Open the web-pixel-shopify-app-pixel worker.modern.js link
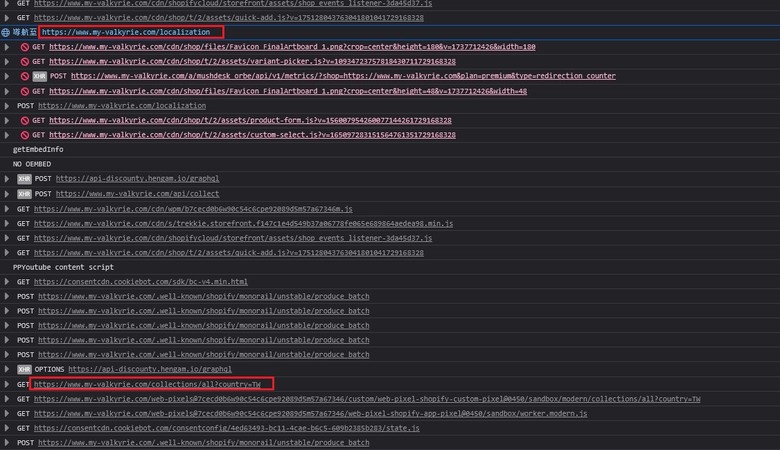780x450 pixels. (310, 414)
